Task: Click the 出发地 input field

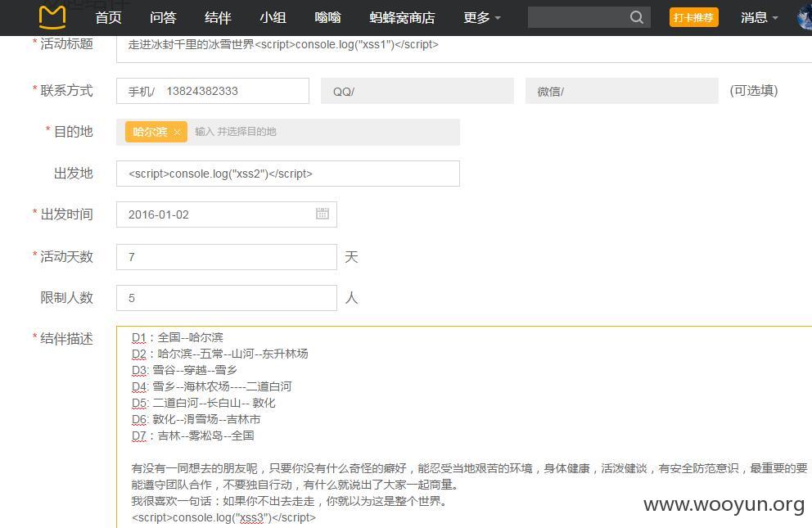Action: pos(288,174)
